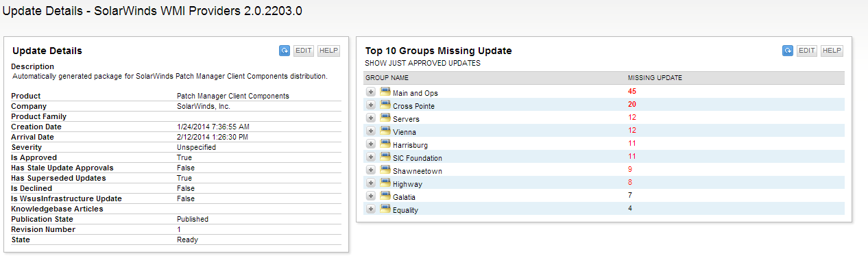Click the Harrisburg group icon
Viewport: 868px width, 258px height.
click(x=385, y=144)
